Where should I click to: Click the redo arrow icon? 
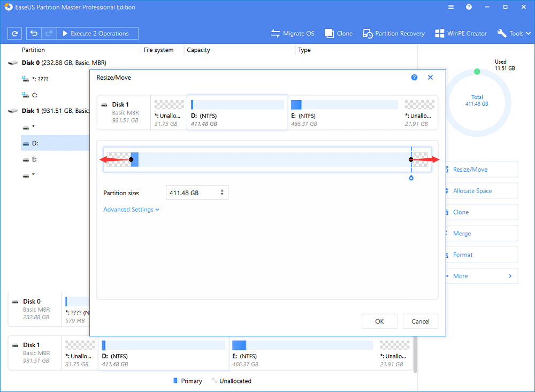[x=48, y=33]
